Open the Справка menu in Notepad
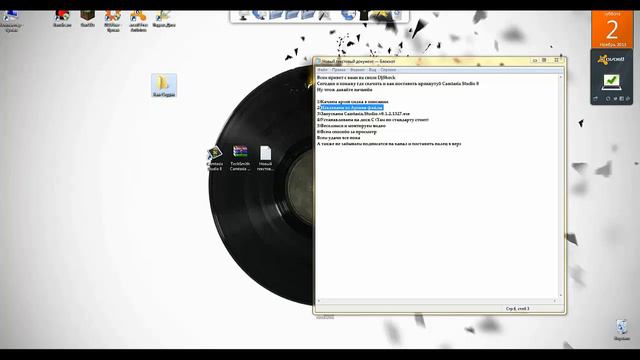 pyautogui.click(x=388, y=70)
